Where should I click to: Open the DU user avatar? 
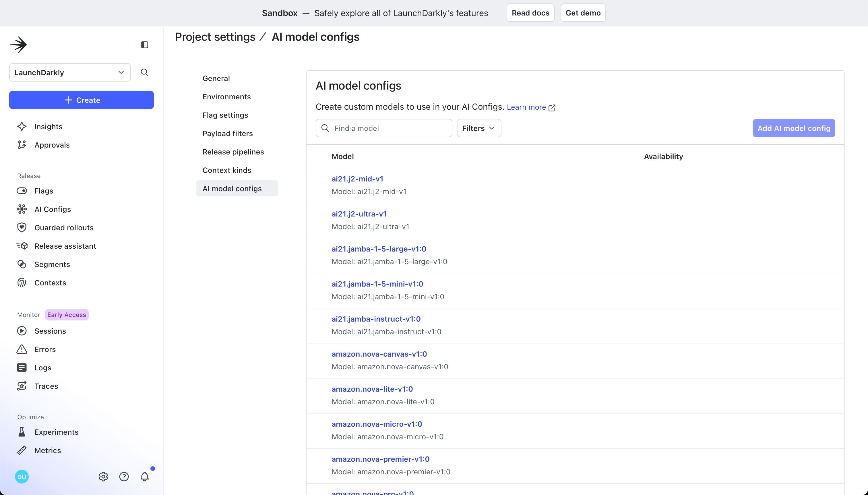(x=22, y=477)
